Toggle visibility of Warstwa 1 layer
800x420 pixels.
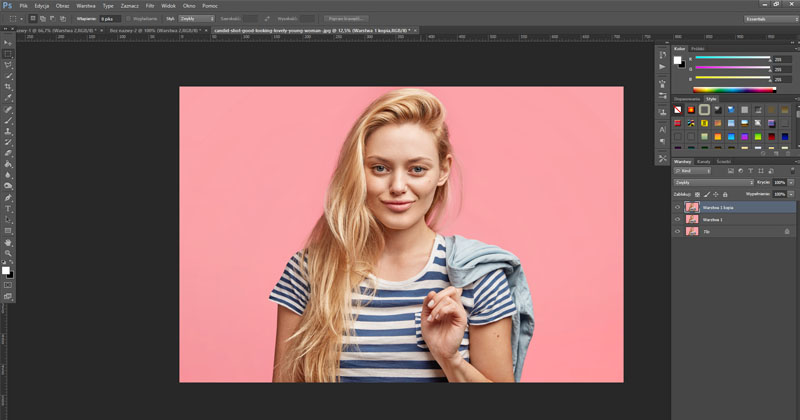coord(677,219)
